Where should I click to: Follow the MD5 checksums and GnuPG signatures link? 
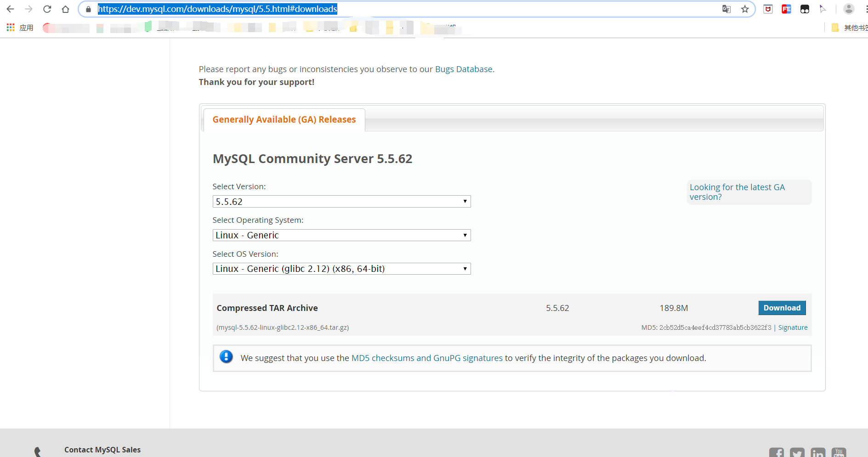pos(427,358)
